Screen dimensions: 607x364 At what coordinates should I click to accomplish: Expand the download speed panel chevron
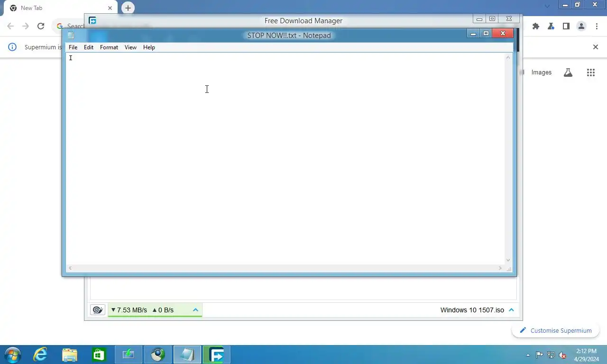(195, 310)
